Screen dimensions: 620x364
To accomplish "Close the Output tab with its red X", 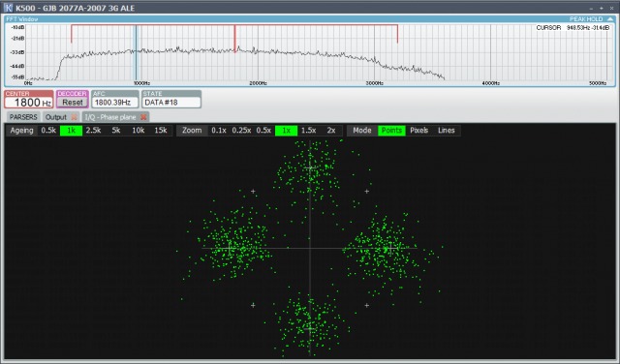I will [x=74, y=117].
